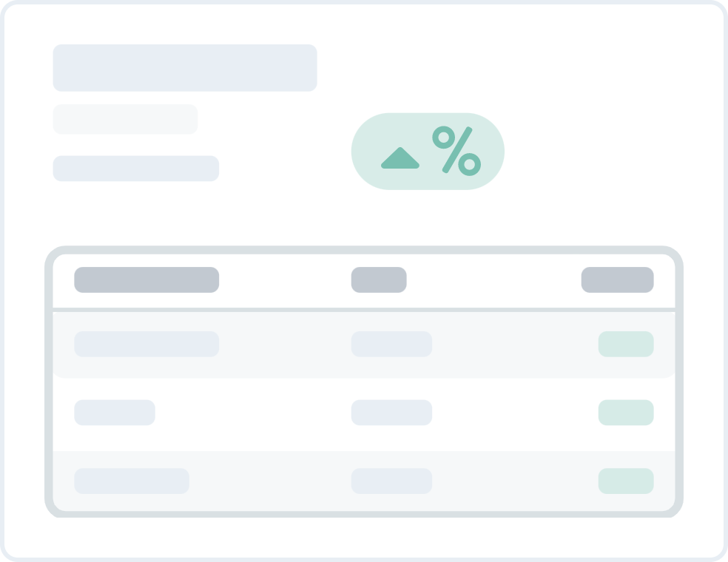Click the middle cell in the first row
This screenshot has height=562, width=728.
(391, 344)
